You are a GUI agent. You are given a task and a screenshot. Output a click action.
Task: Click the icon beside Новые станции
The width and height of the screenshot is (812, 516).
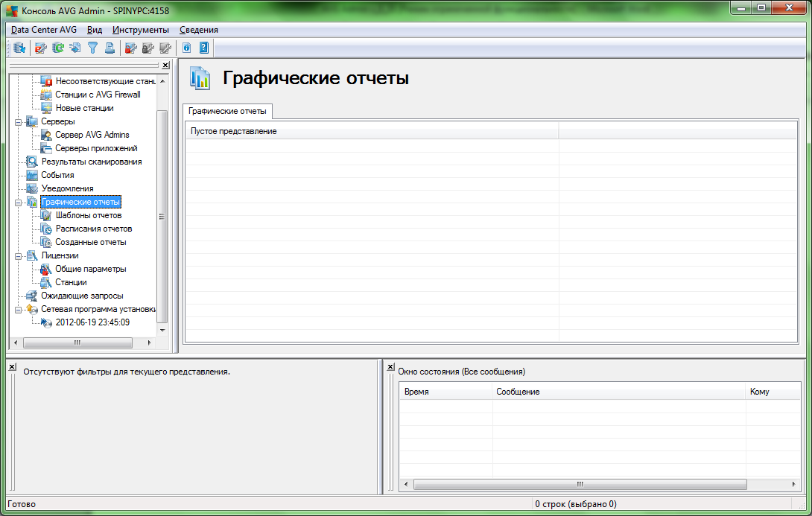[47, 108]
